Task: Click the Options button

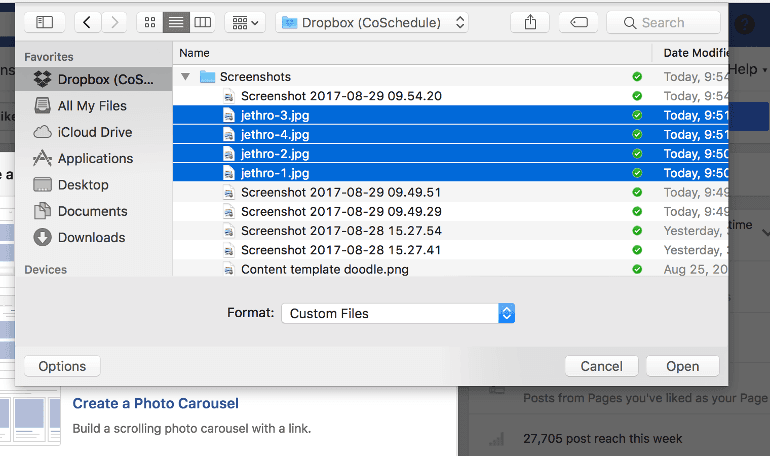Action: (x=62, y=366)
